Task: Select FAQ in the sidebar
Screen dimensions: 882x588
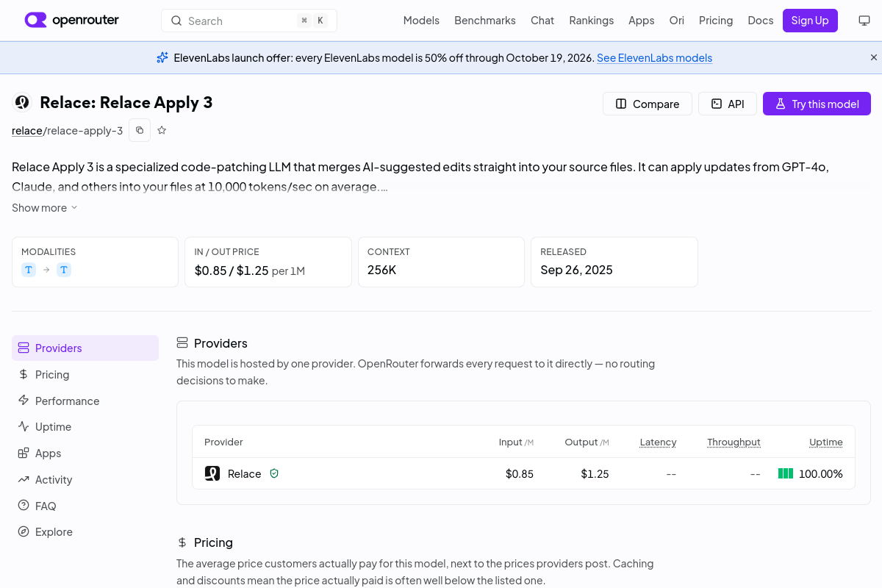Action: click(85, 506)
